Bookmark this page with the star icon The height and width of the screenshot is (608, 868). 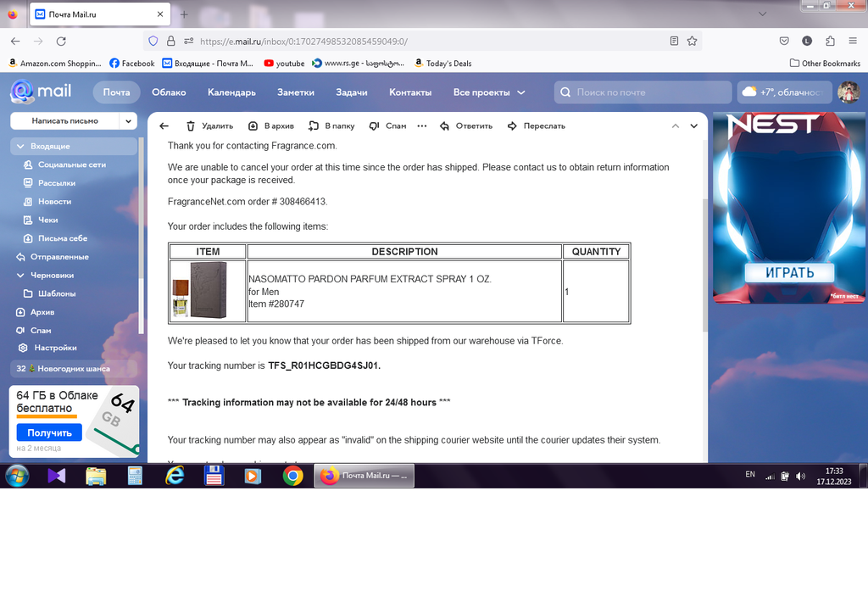coord(692,41)
